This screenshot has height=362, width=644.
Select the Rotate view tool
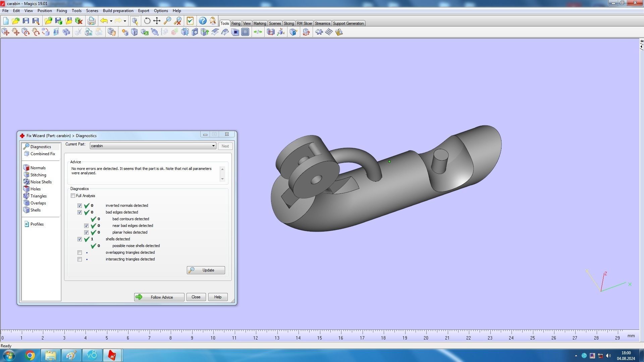tap(147, 21)
